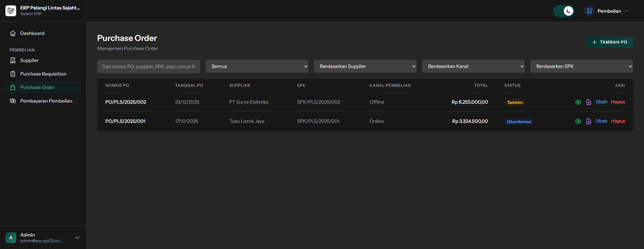The height and width of the screenshot is (249, 644).
Task: Click the ERP logo icon in sidebar header
Action: point(11,11)
